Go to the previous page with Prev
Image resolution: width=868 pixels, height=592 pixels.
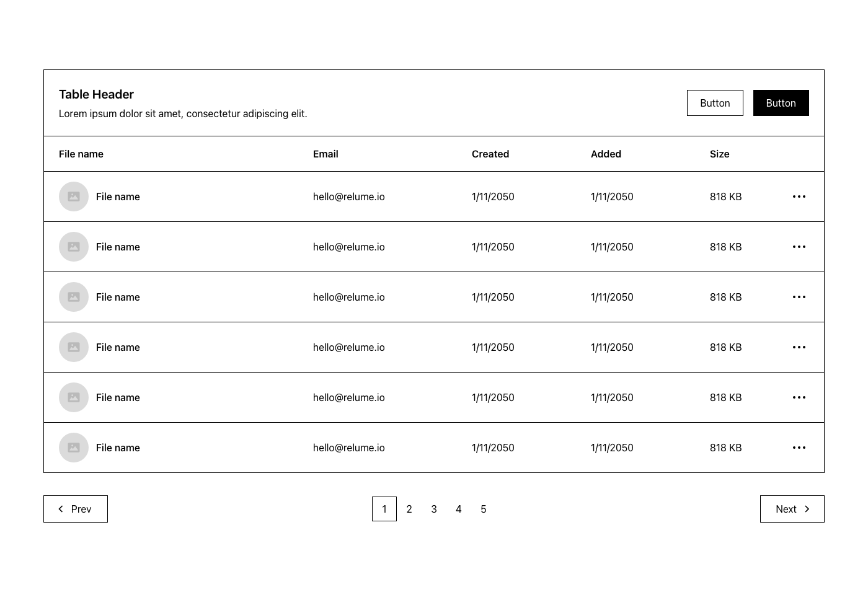[x=76, y=509]
